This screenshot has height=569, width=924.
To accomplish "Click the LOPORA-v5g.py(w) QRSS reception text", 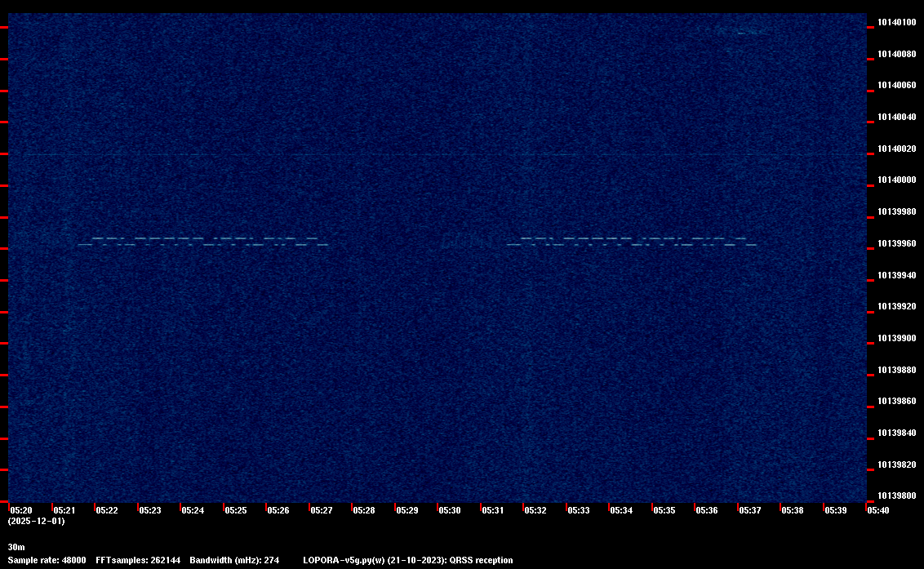I will (x=408, y=560).
